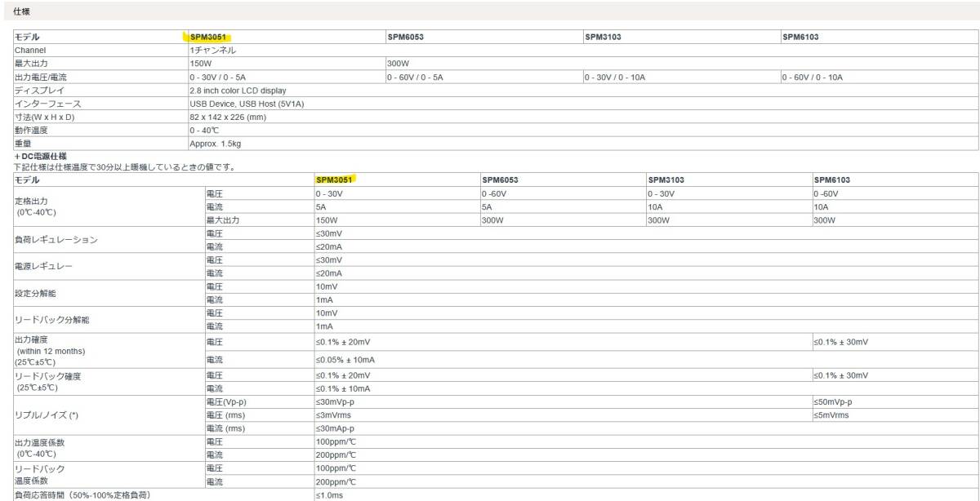Select the リップル/ノイズ (*) row label
This screenshot has width=980, height=501.
point(46,415)
